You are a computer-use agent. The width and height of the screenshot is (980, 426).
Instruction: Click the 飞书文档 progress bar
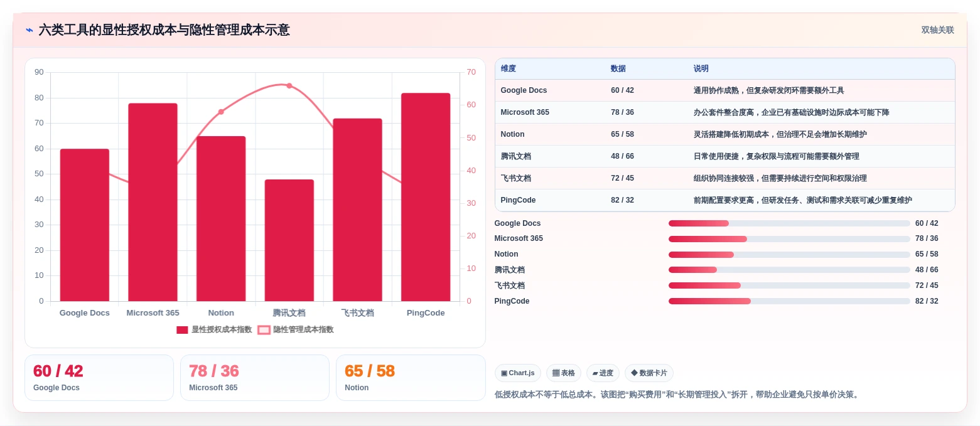point(789,285)
